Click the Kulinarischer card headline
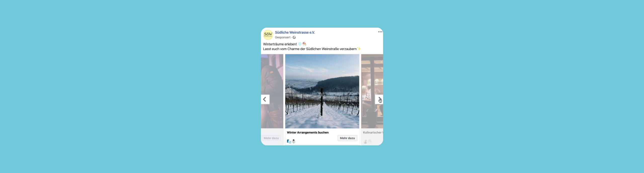This screenshot has width=644, height=173. [x=373, y=133]
